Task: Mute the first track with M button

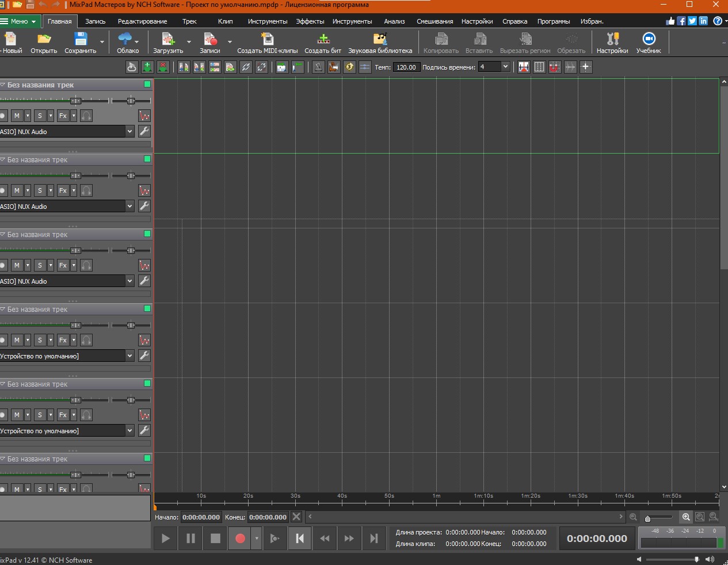Action: pyautogui.click(x=17, y=116)
